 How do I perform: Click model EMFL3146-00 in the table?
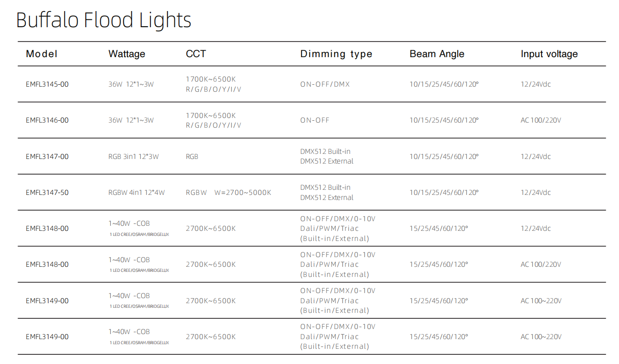pyautogui.click(x=47, y=120)
